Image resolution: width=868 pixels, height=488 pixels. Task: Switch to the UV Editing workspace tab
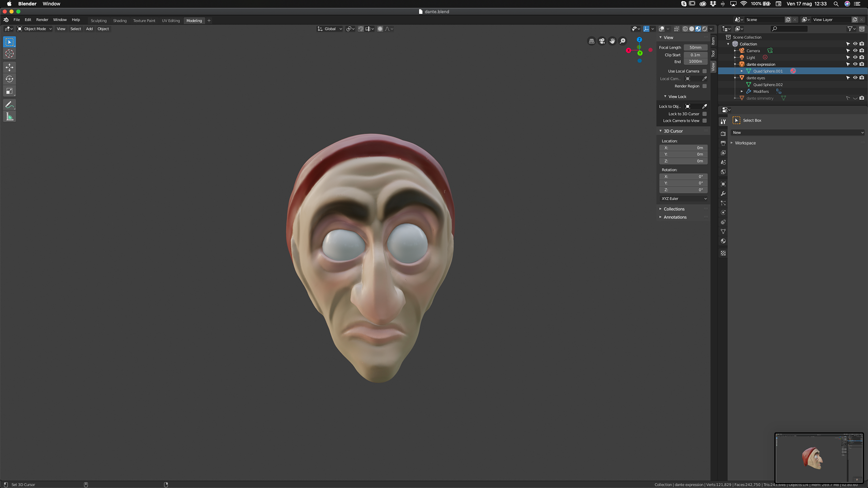tap(171, 21)
